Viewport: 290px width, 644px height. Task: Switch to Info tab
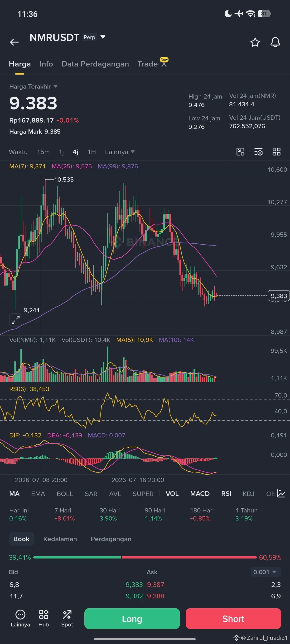[x=46, y=64]
